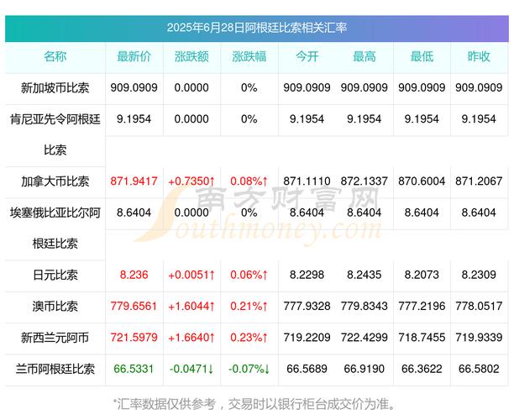514x420 pixels.
Task: Click the 0.23%↑ change percentage
Action: pyautogui.click(x=249, y=337)
